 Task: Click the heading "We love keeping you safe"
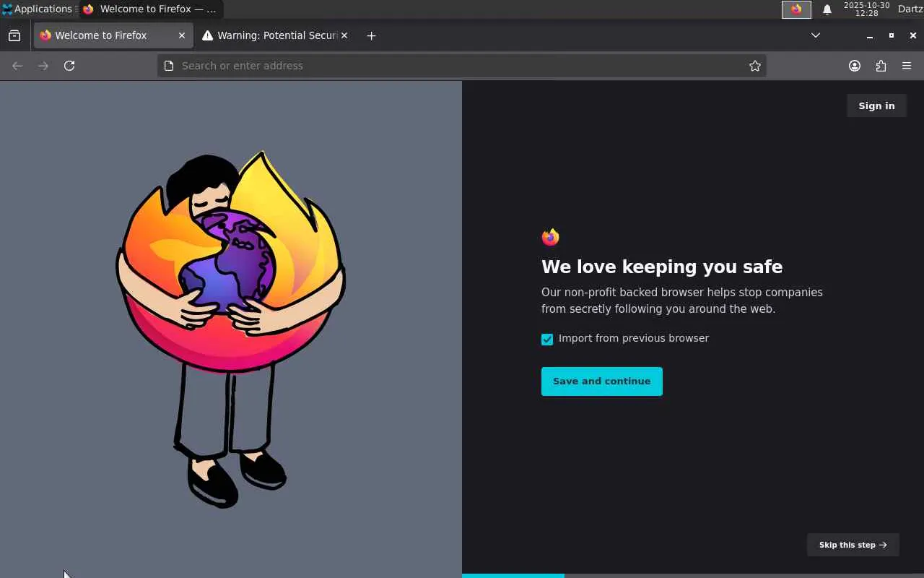(x=662, y=267)
